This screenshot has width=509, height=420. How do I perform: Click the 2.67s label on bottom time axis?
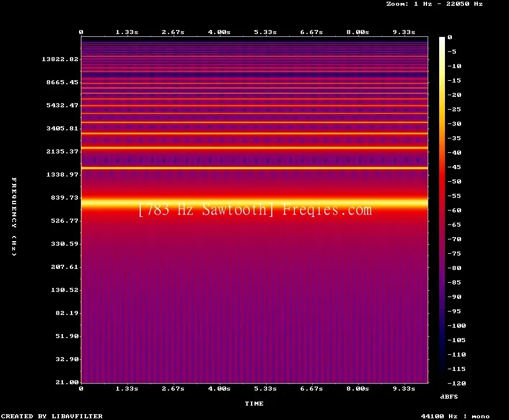pyautogui.click(x=173, y=388)
